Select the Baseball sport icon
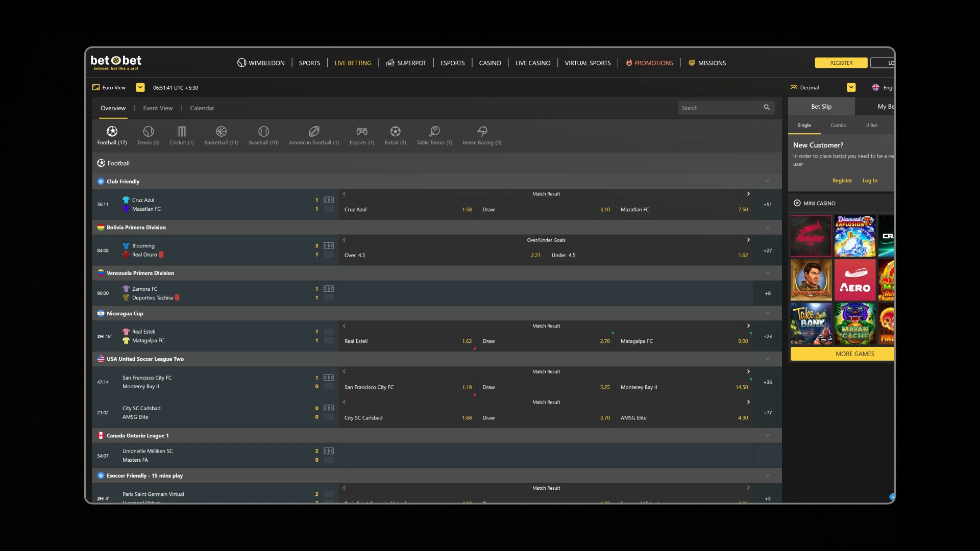 (x=263, y=131)
